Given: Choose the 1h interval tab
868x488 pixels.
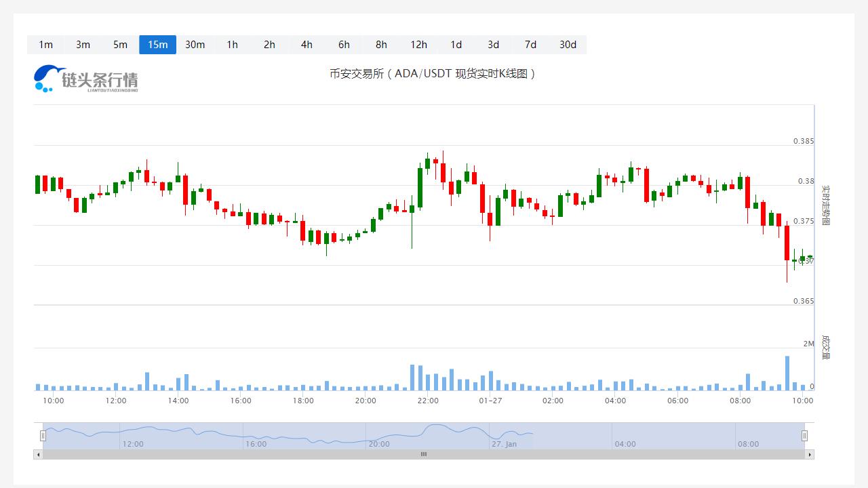Looking at the screenshot, I should pyautogui.click(x=232, y=45).
